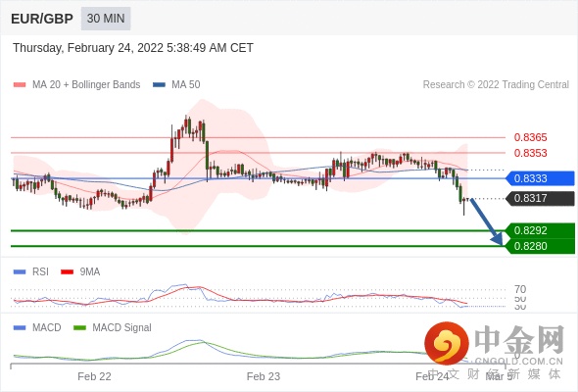
Task: Click the MA 50 blue legend swatch
Action: [159, 85]
